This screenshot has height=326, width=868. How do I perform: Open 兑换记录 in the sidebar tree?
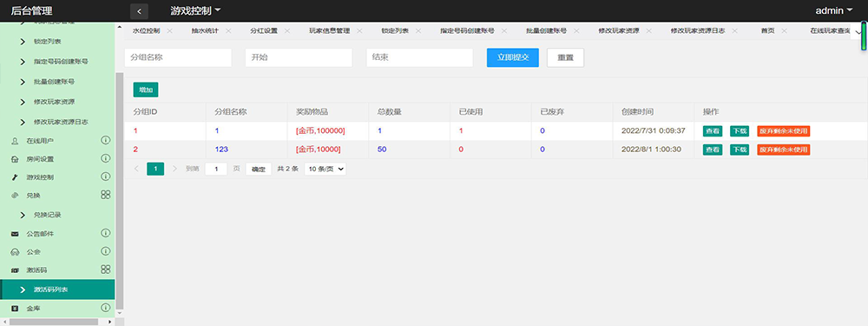pyautogui.click(x=47, y=215)
